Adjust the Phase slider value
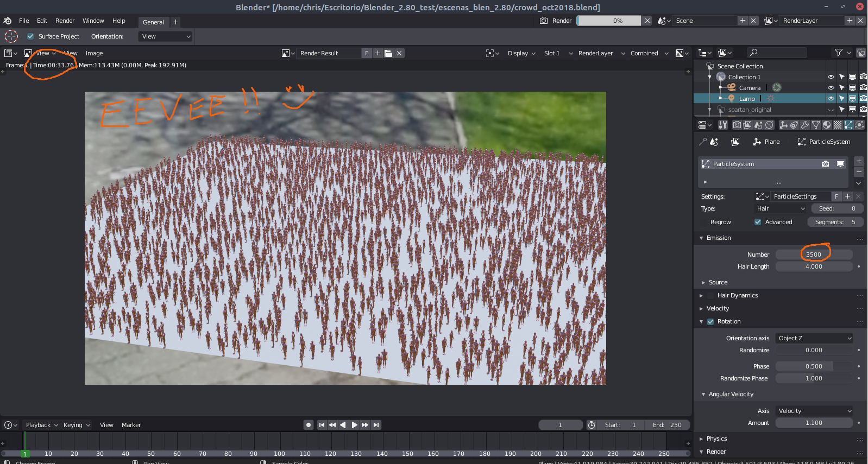868x464 pixels. [x=814, y=366]
